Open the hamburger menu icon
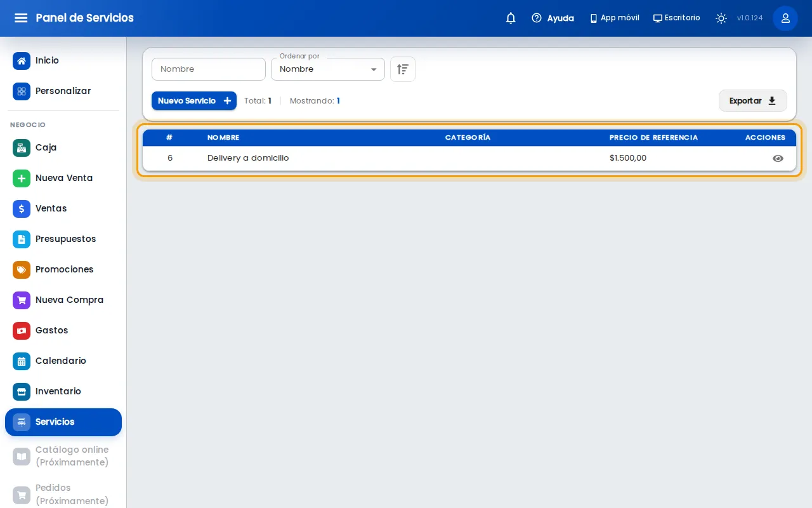812x508 pixels. tap(21, 18)
